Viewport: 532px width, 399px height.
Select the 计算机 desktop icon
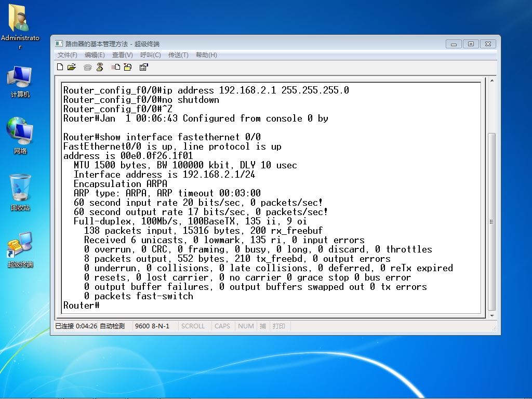pos(20,82)
